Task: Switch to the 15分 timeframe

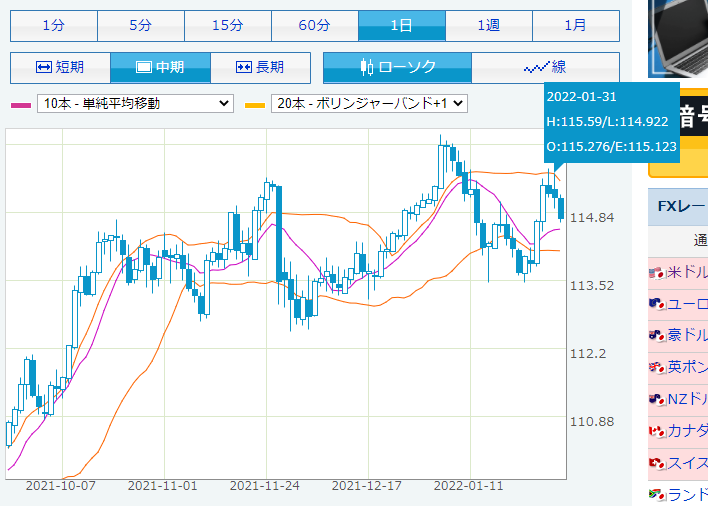Action: 227,25
